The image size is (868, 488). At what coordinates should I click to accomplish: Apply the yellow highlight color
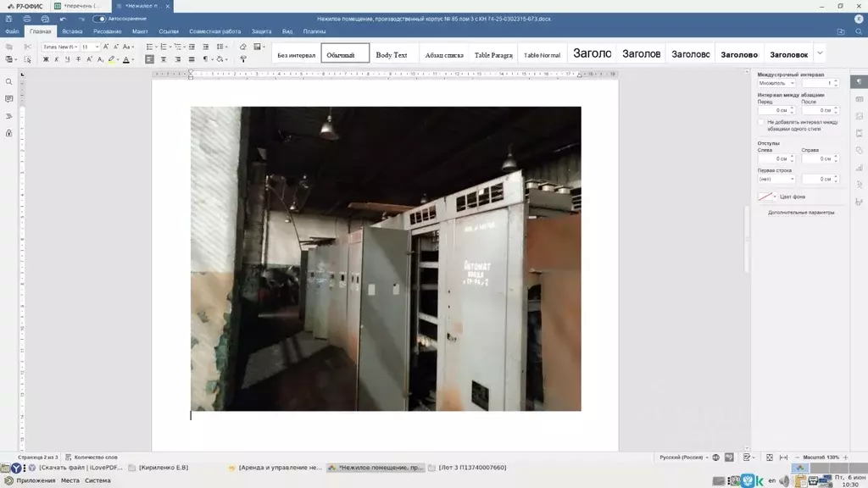pos(111,59)
